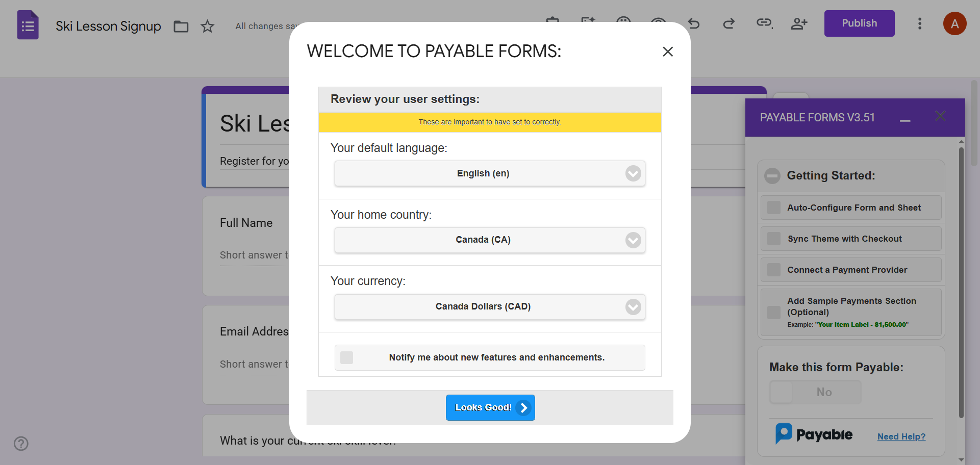Image resolution: width=980 pixels, height=465 pixels.
Task: Collapse the Getting Started section
Action: [772, 175]
